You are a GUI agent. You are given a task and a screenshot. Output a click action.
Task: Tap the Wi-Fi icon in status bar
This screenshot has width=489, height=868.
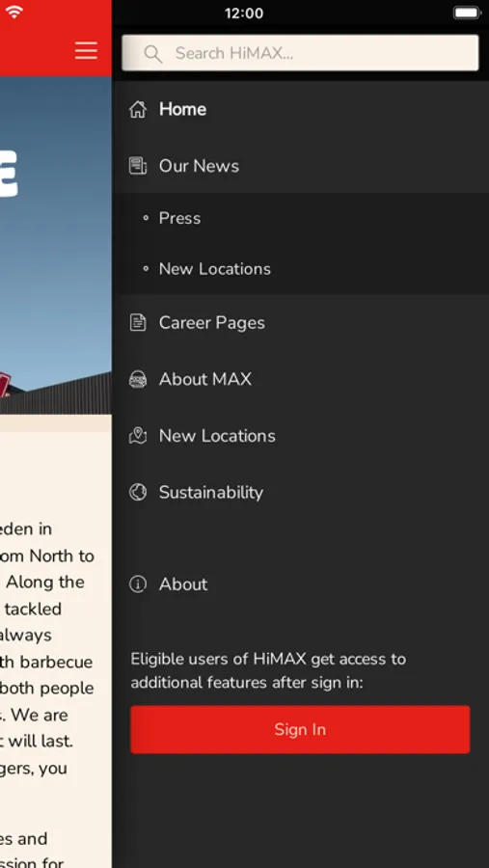[14, 12]
